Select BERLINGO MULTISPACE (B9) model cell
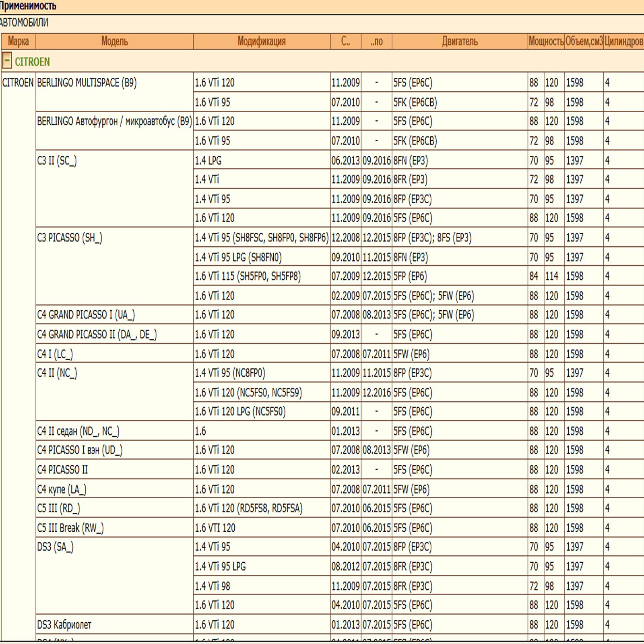The width and height of the screenshot is (644, 644). click(87, 83)
